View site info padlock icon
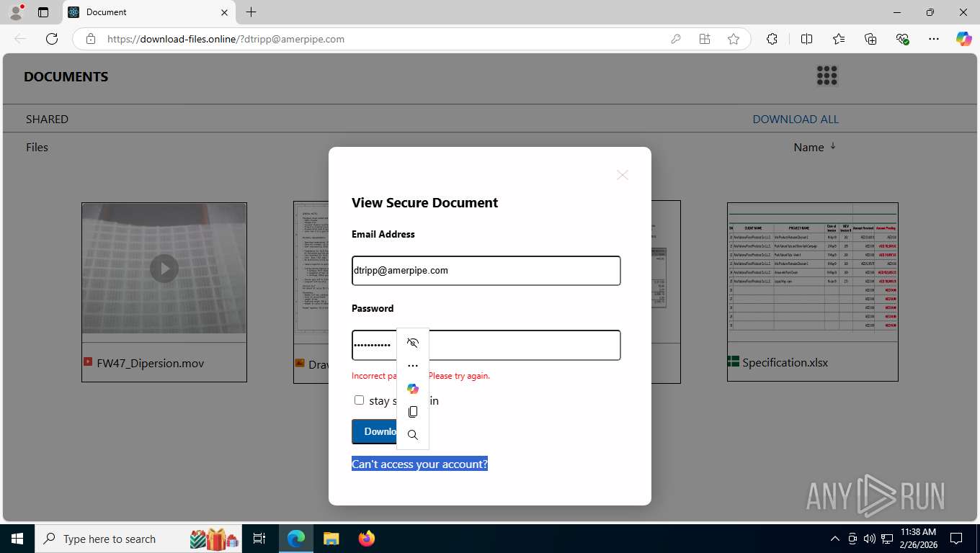 (x=91, y=39)
